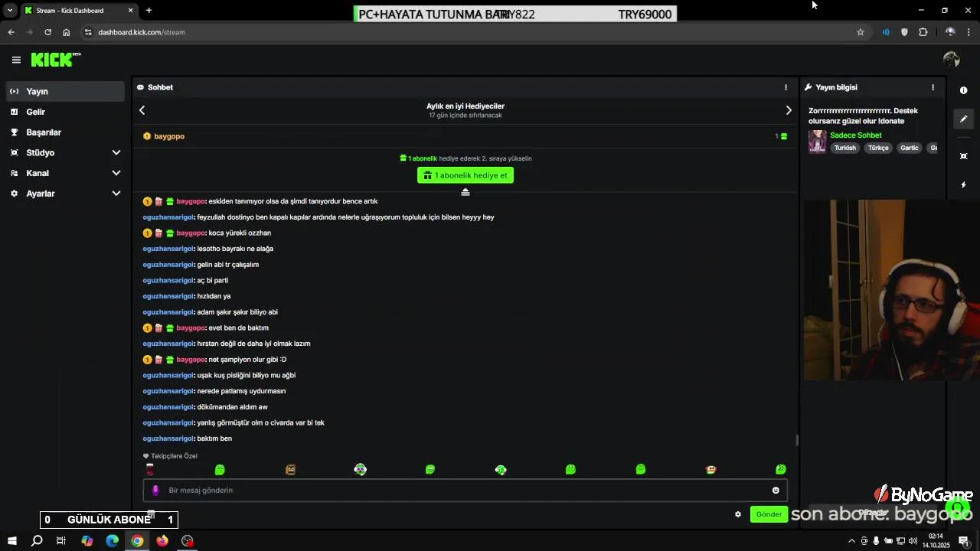The height and width of the screenshot is (551, 980).
Task: Click the browser address bar URL
Action: (x=142, y=32)
